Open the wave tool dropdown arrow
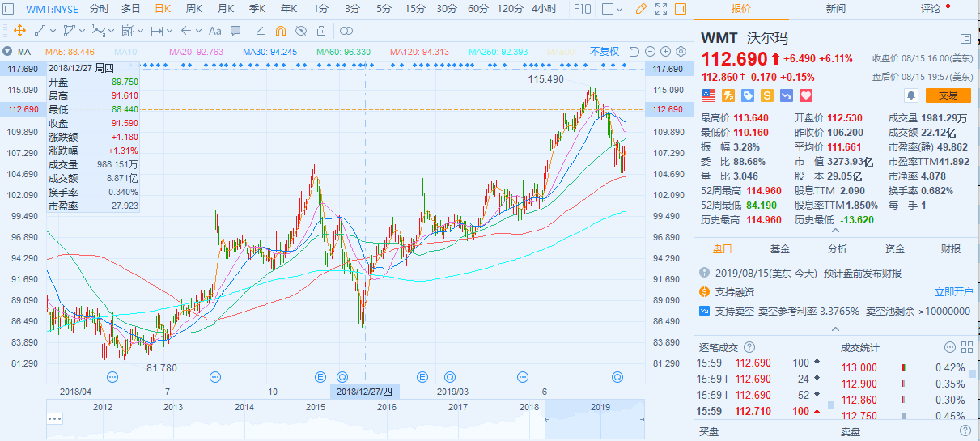The image size is (980, 441). (x=111, y=31)
